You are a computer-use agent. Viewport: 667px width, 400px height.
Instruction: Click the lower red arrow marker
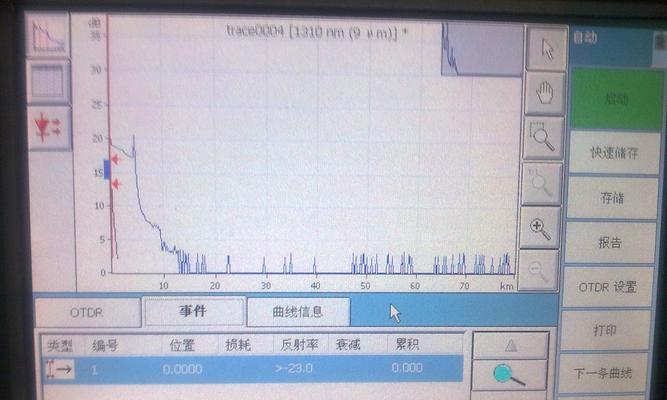[116, 184]
